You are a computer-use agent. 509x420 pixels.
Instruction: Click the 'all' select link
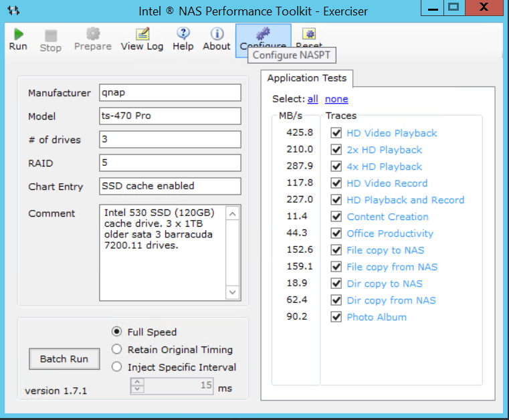(312, 99)
